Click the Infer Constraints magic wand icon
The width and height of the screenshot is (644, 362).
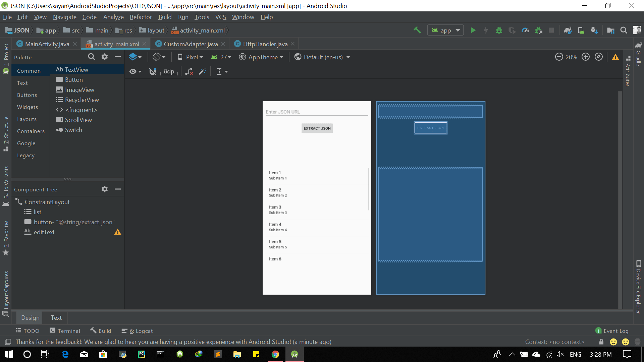click(202, 71)
